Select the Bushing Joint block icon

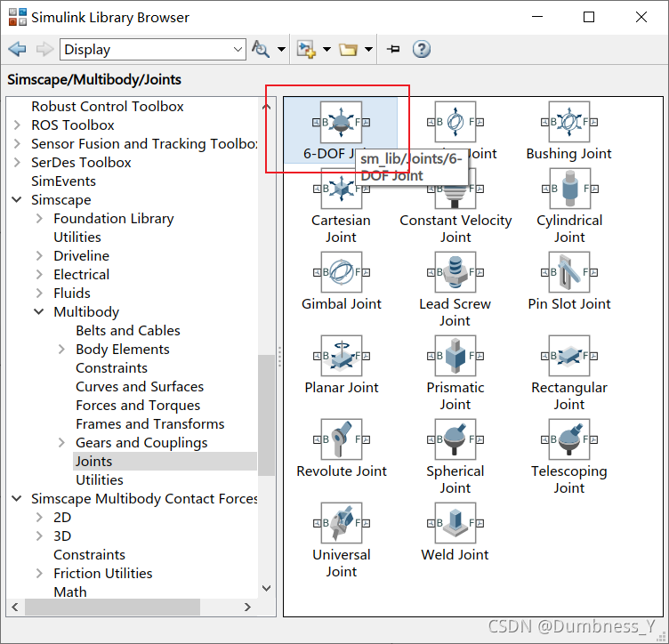569,122
